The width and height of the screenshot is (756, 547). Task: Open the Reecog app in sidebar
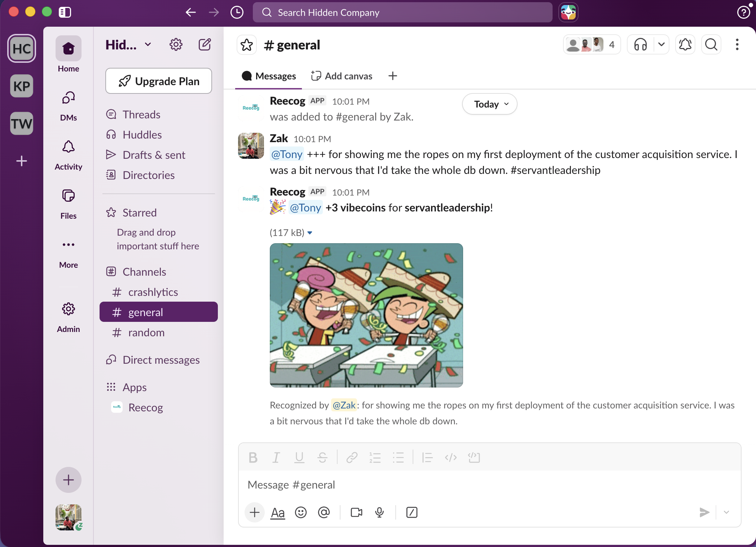click(x=159, y=407)
